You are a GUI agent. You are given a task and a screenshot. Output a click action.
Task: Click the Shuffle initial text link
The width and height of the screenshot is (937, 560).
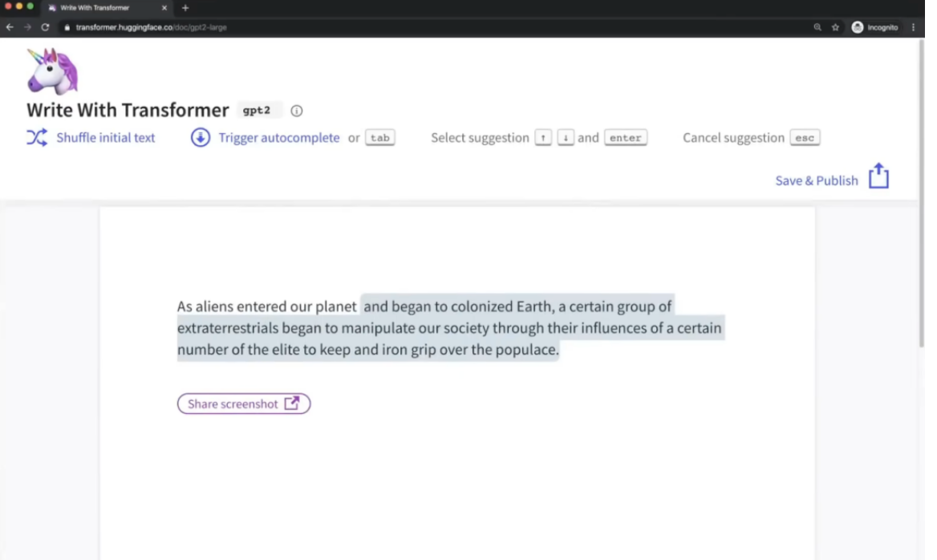click(x=106, y=138)
